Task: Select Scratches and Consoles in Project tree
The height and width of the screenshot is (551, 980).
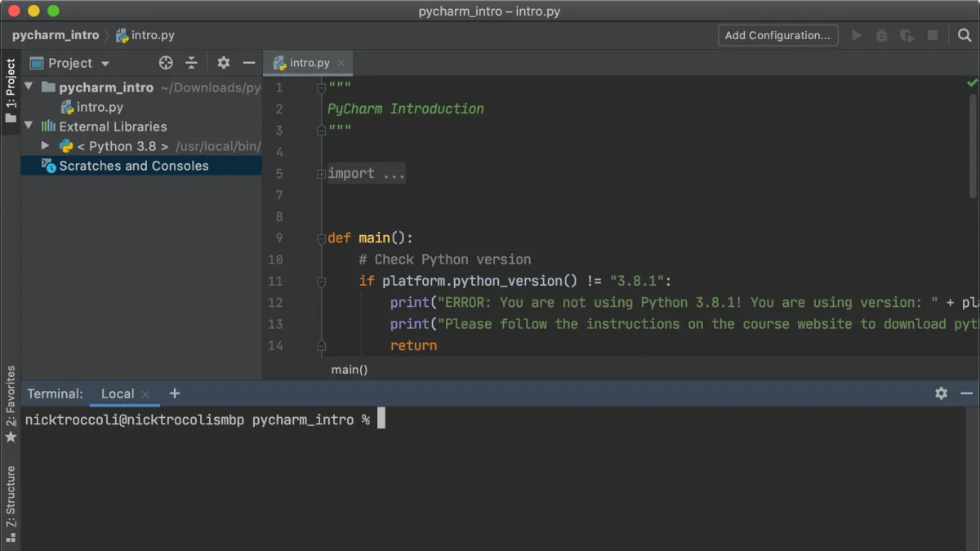Action: pos(141,166)
